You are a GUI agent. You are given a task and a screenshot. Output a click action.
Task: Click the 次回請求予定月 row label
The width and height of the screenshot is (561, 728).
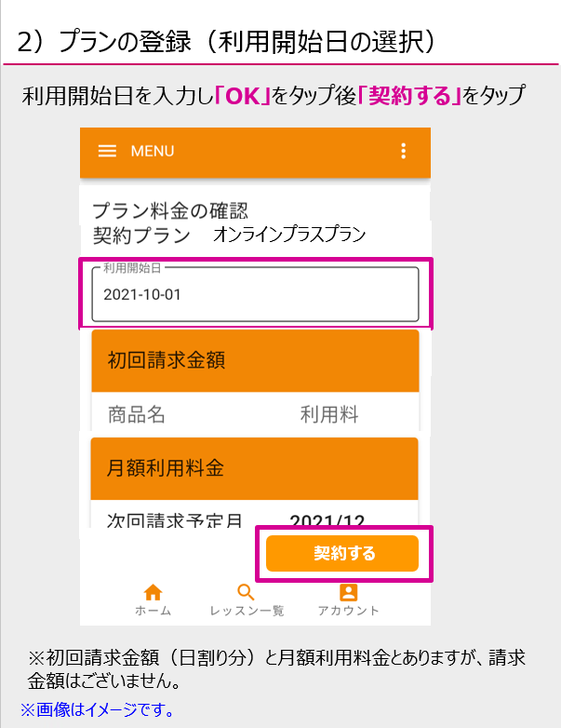[175, 520]
